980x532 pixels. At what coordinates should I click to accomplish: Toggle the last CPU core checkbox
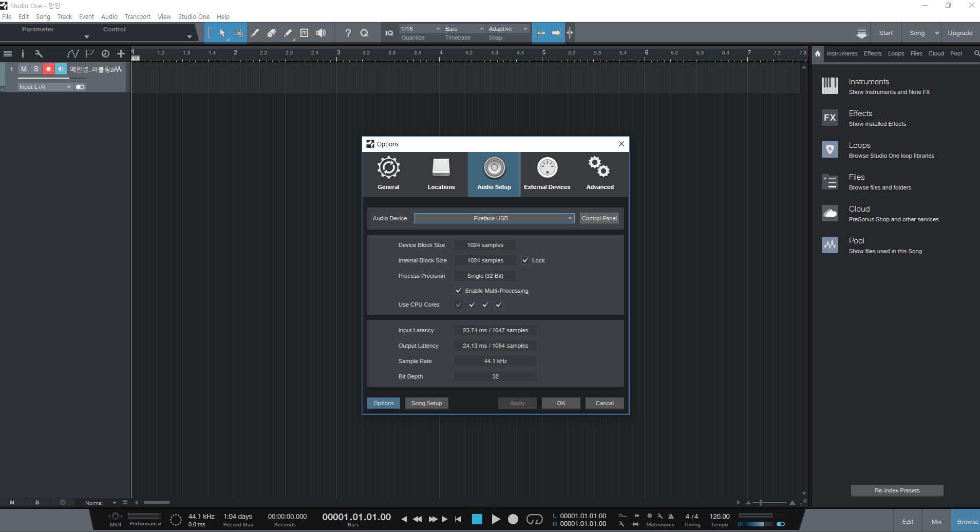tap(499, 305)
